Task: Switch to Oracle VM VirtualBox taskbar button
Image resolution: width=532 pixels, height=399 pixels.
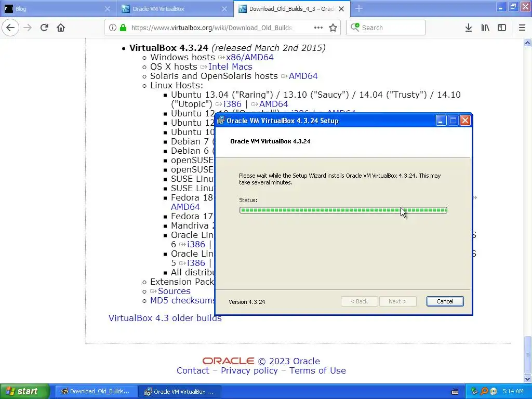Action: (180, 392)
